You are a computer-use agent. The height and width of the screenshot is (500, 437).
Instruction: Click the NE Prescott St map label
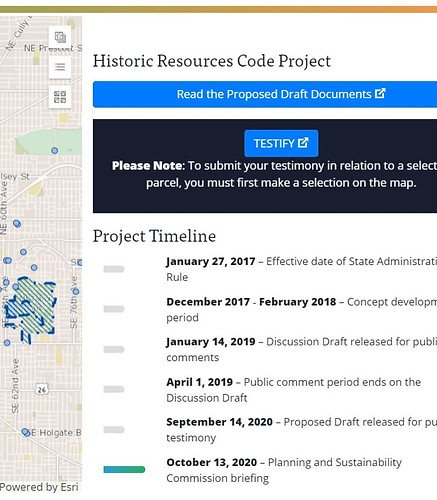click(x=53, y=48)
